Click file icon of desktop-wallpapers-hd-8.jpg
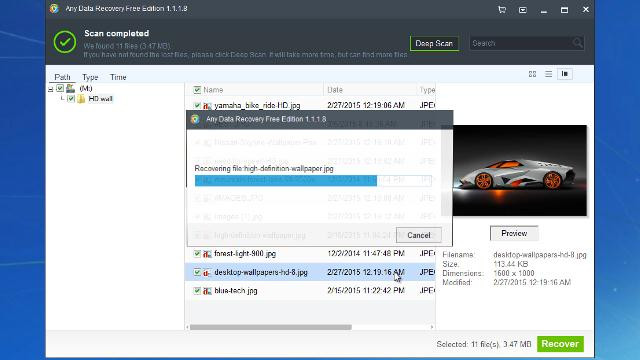The width and height of the screenshot is (640, 360). point(207,272)
